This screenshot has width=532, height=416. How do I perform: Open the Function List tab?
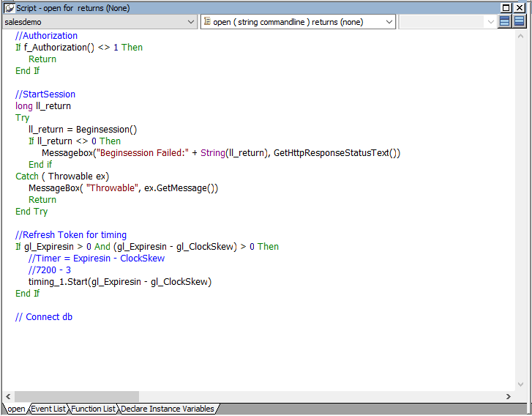[93, 409]
